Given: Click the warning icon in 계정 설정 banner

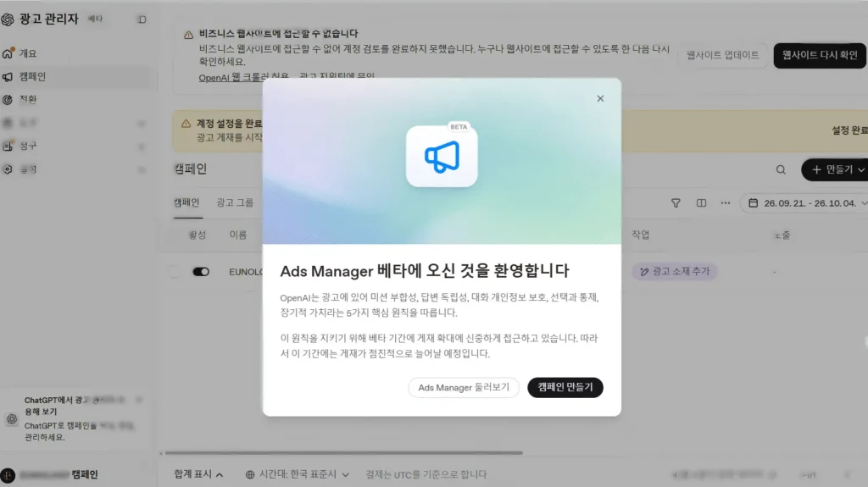Looking at the screenshot, I should coord(186,124).
